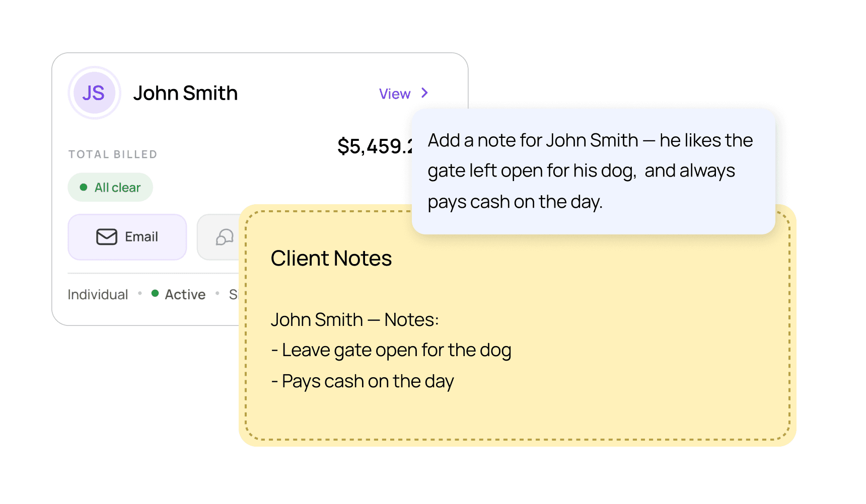
Task: Click the All clear status badge
Action: click(110, 187)
